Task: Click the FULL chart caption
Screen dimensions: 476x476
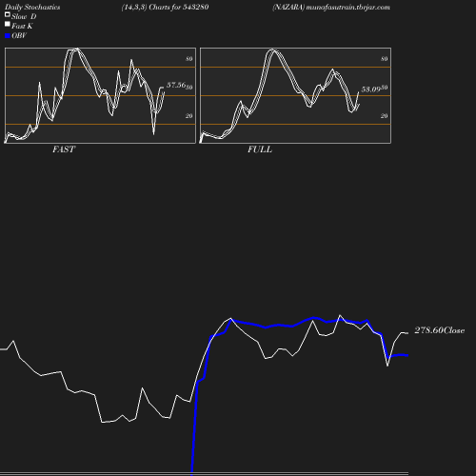Action: 260,149
